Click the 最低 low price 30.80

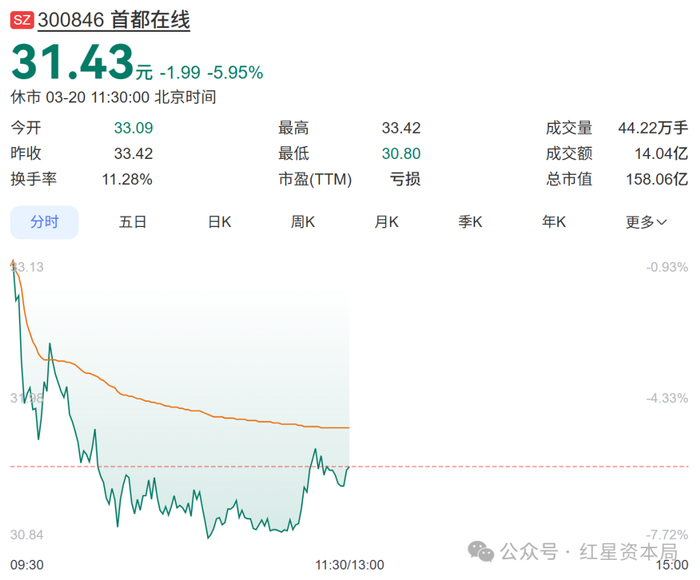pos(401,154)
